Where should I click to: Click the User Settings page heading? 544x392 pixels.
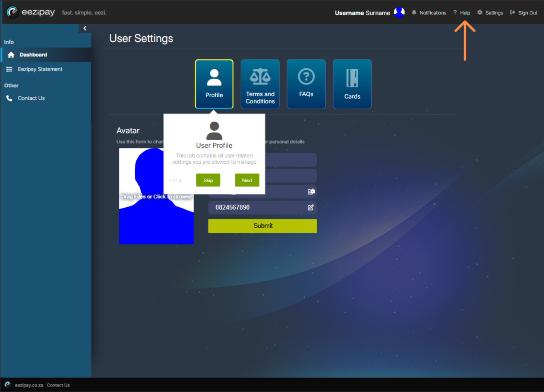pyautogui.click(x=141, y=38)
